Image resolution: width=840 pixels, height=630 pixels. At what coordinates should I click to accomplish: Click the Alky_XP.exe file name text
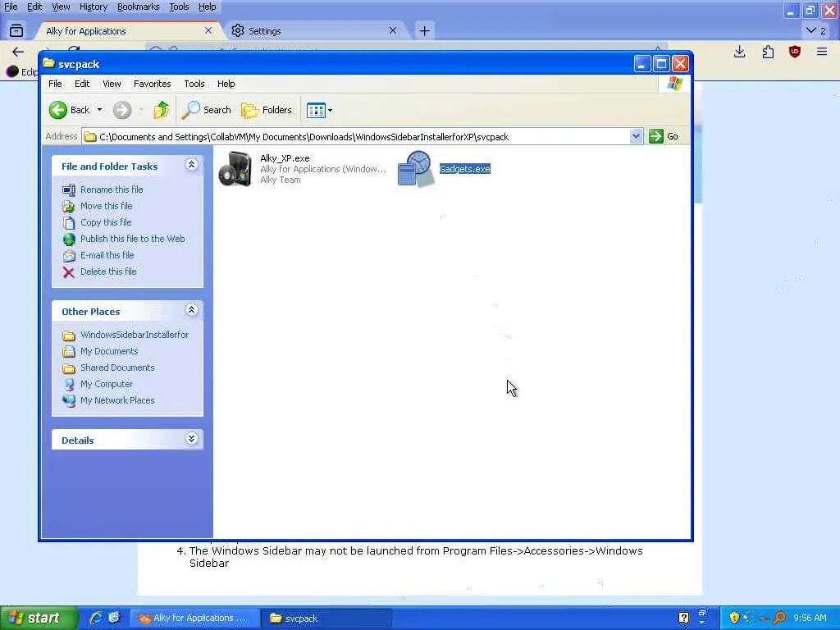pos(285,158)
